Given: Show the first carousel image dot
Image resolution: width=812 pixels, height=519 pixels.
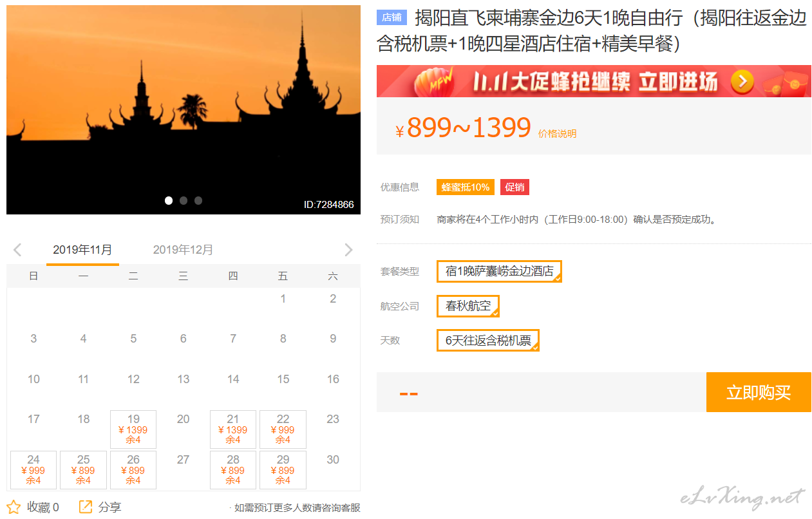Looking at the screenshot, I should (169, 200).
